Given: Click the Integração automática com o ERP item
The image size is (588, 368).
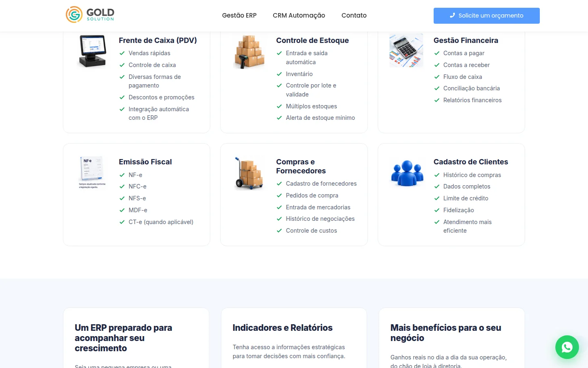Looking at the screenshot, I should point(159,113).
